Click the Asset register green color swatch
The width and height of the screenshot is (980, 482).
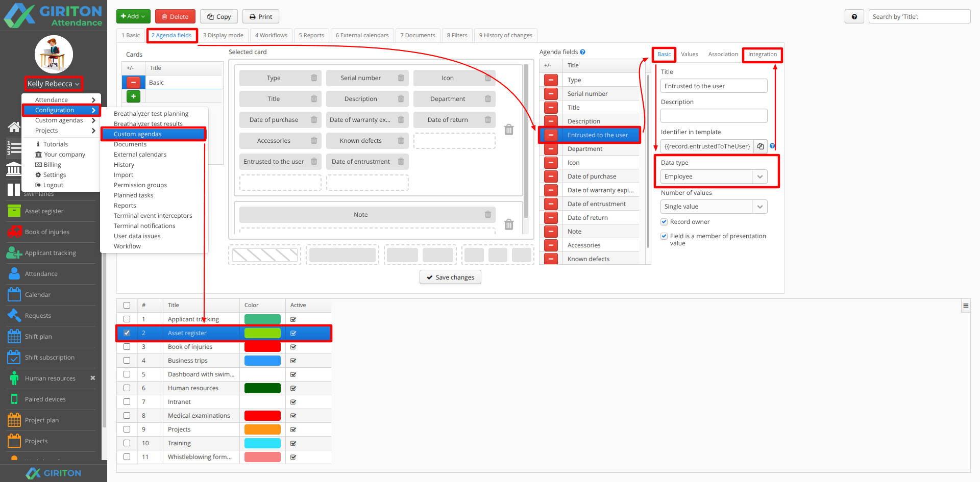tap(262, 333)
